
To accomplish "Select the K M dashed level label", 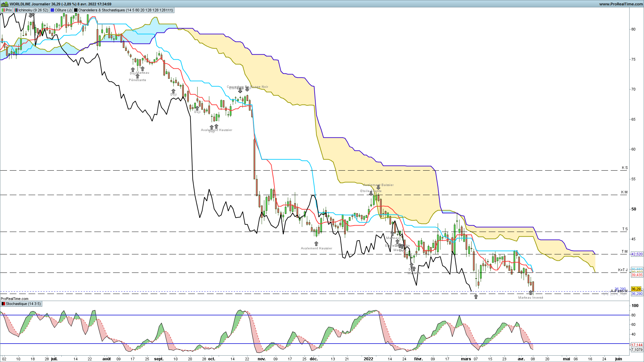I will pos(624,192).
